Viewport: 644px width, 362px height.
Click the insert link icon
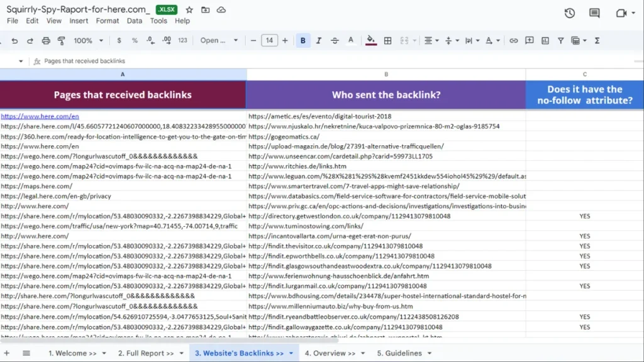click(x=514, y=41)
